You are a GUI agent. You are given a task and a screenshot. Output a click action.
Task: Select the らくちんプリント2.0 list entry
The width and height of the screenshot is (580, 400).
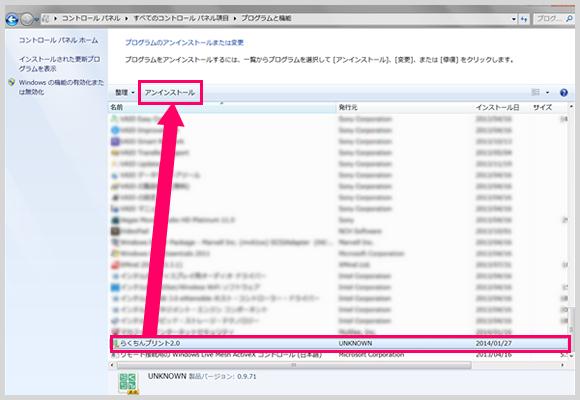coord(340,343)
